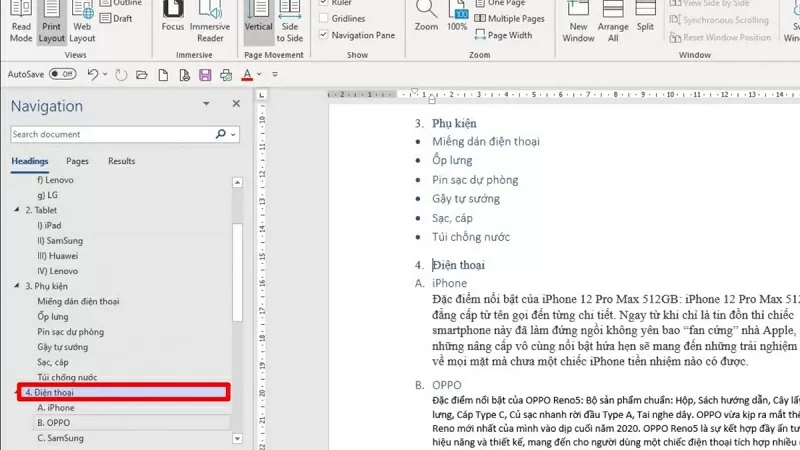Select 'Sạc, cáp' in Navigation pane
The width and height of the screenshot is (800, 450).
point(53,362)
